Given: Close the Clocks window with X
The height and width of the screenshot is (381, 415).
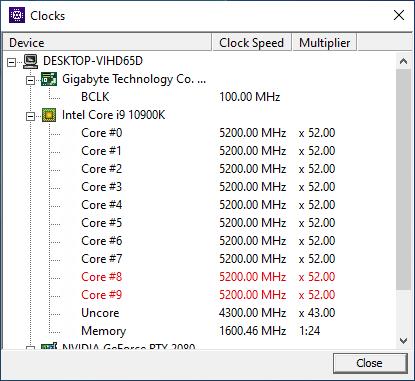Looking at the screenshot, I should [399, 15].
